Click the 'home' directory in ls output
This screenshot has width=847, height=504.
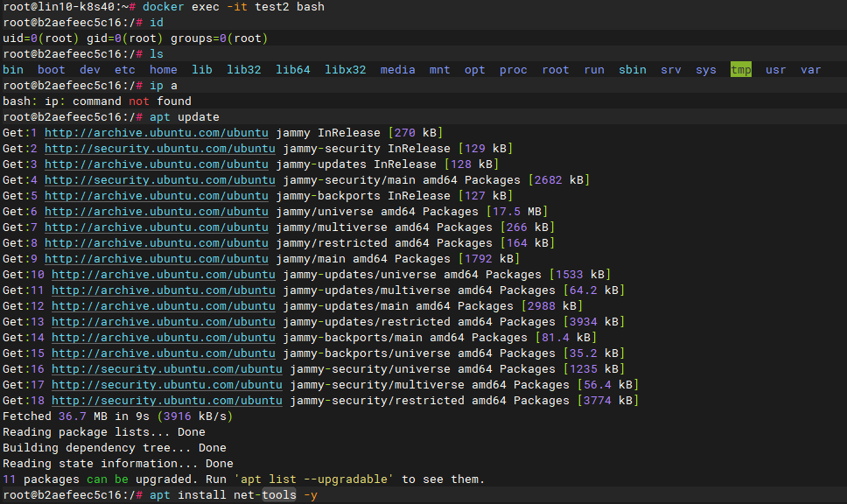tap(163, 70)
